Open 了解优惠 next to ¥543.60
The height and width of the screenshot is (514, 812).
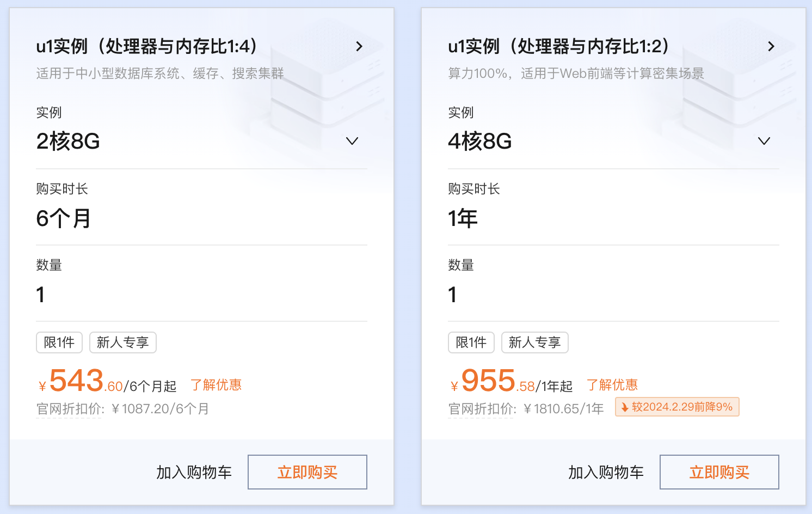point(216,384)
